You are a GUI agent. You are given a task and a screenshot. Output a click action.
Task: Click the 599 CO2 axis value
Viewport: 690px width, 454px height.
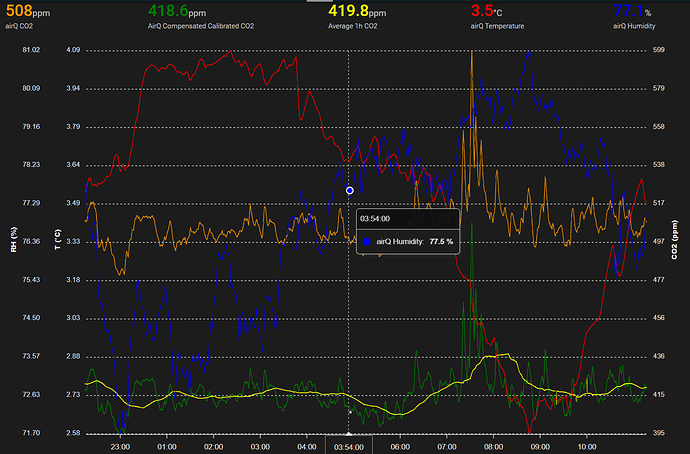coord(658,50)
